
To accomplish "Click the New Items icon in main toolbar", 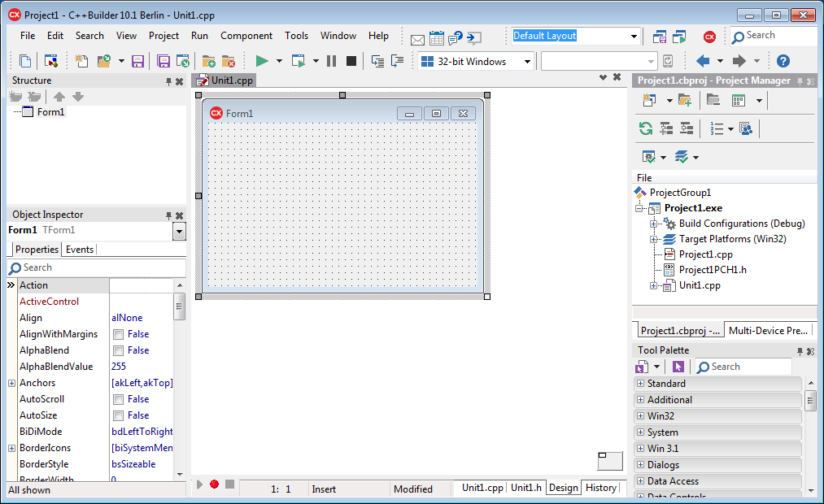I will tap(81, 61).
